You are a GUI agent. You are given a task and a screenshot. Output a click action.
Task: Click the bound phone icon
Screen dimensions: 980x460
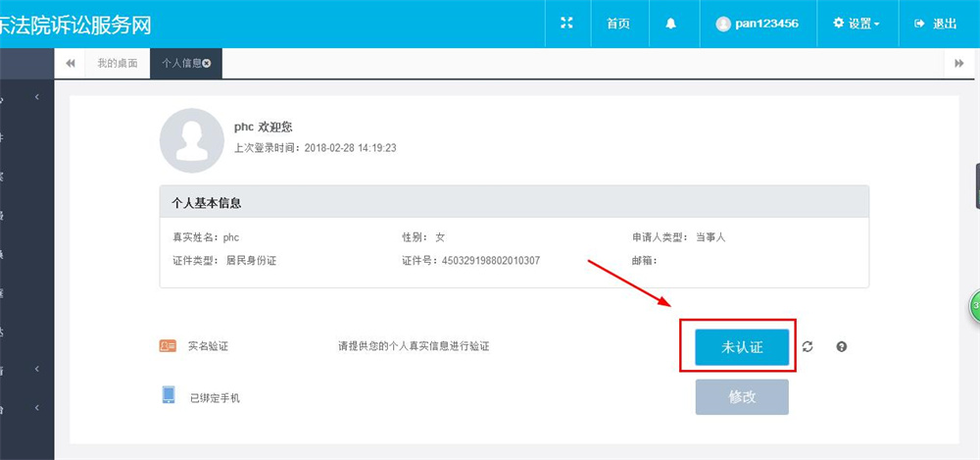click(x=169, y=395)
